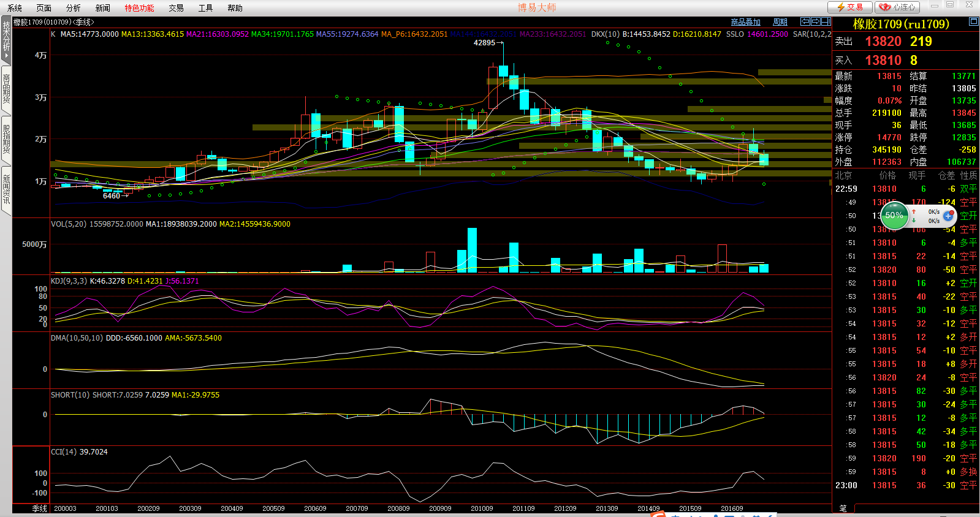Click the K indicator label on main chart
This screenshot has height=517, width=980.
[x=53, y=34]
